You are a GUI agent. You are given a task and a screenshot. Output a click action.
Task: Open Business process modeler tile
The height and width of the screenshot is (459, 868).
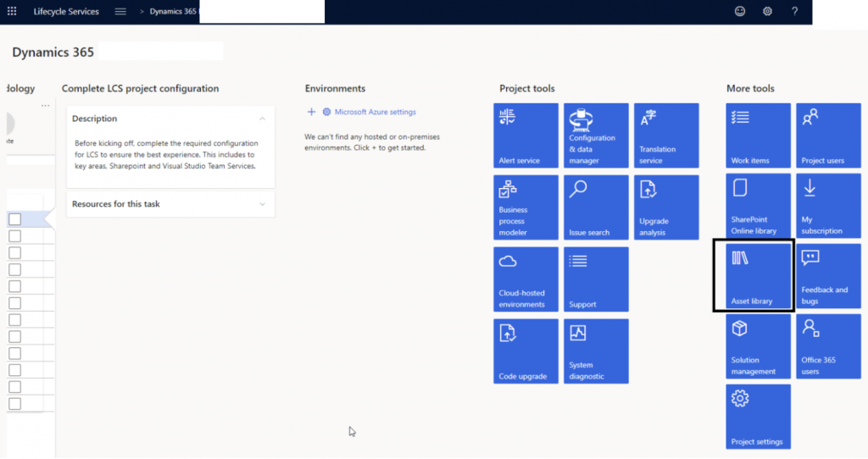[526, 207]
